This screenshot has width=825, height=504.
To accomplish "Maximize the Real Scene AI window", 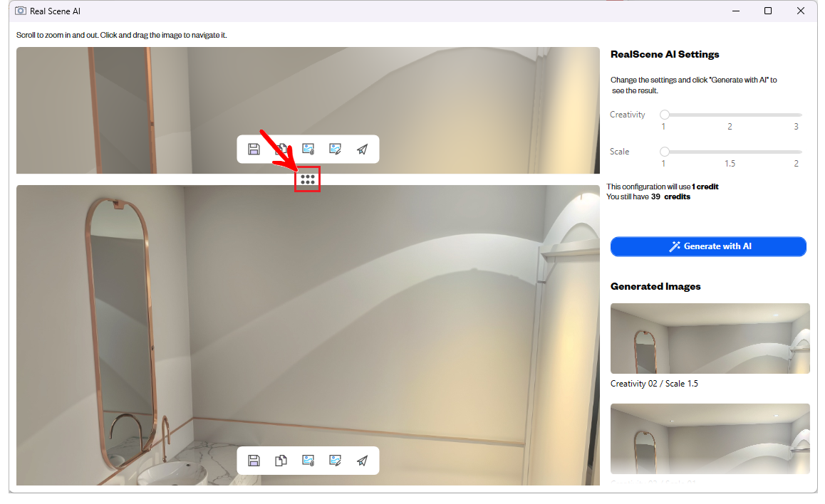I will pos(768,11).
